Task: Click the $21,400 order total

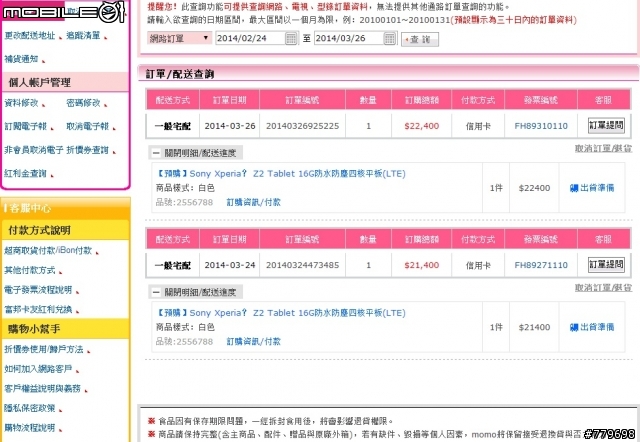Action: coord(422,265)
